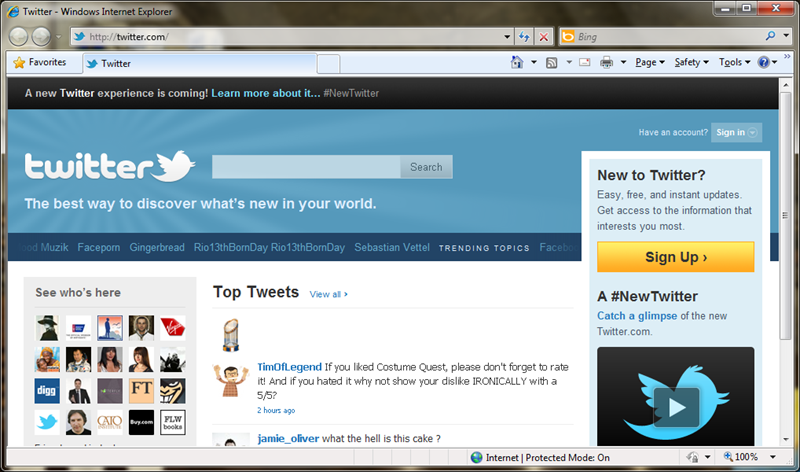
Task: Go back with the browser Back arrow
Action: 18,36
